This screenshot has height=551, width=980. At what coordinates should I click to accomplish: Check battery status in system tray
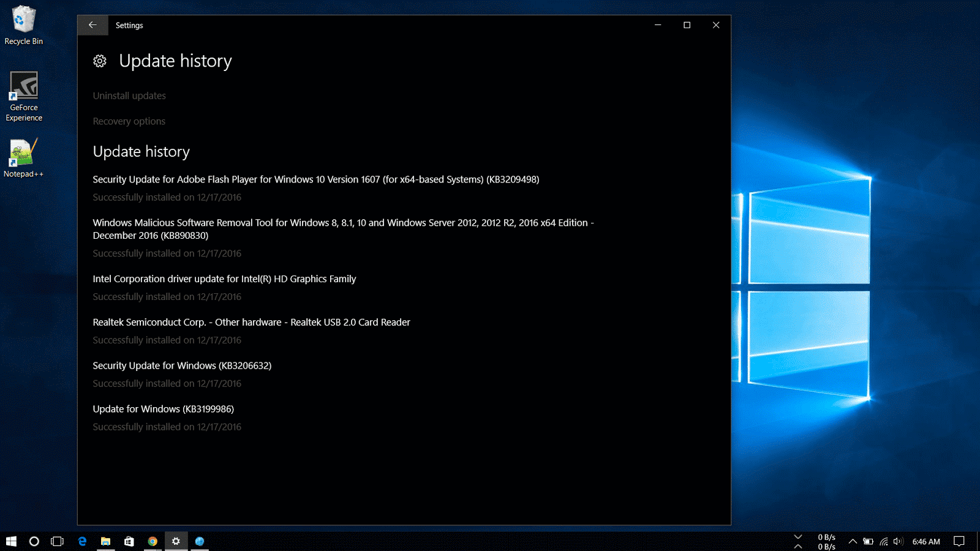(x=868, y=541)
